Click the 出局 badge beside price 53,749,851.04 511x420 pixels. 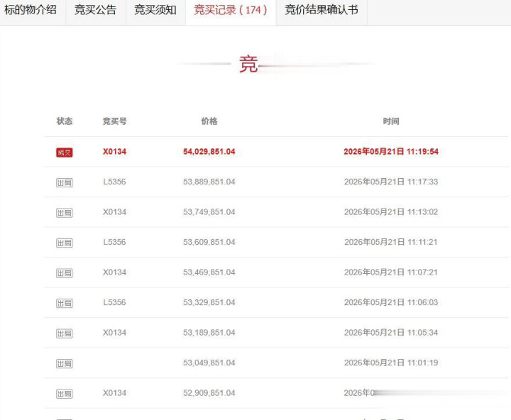(x=64, y=213)
